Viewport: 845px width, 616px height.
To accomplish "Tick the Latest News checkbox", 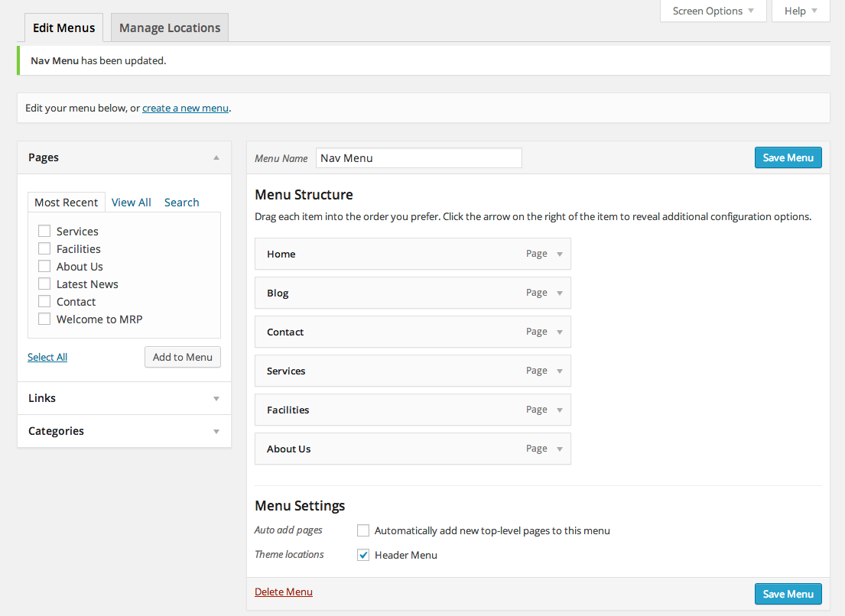I will coord(44,284).
